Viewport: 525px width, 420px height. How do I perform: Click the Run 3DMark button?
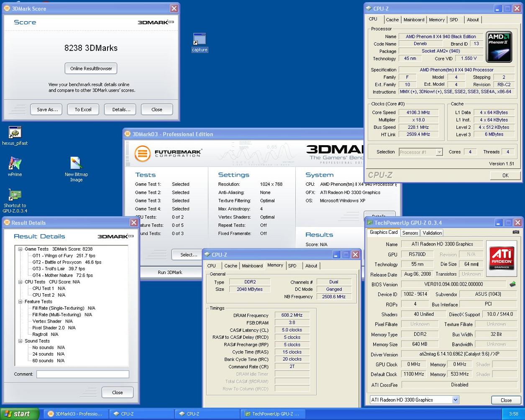click(x=170, y=272)
